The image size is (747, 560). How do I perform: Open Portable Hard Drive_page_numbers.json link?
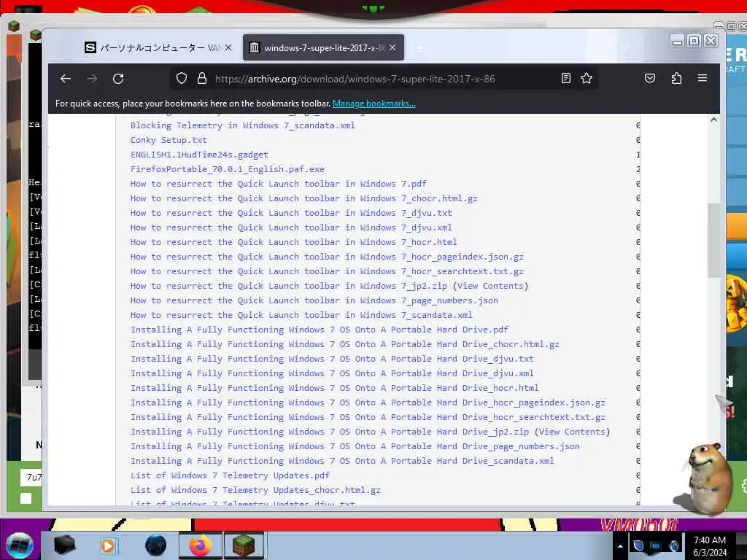[x=355, y=446]
